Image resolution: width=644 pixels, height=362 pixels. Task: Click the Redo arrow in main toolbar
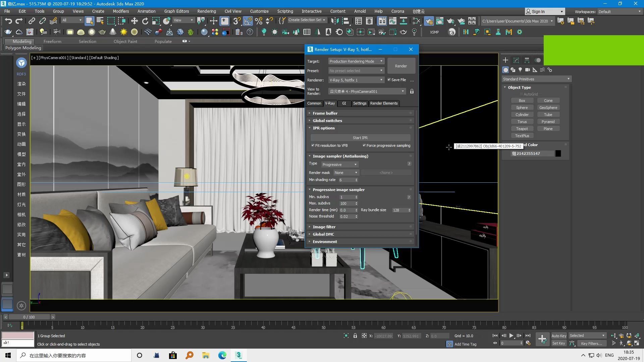pyautogui.click(x=19, y=21)
